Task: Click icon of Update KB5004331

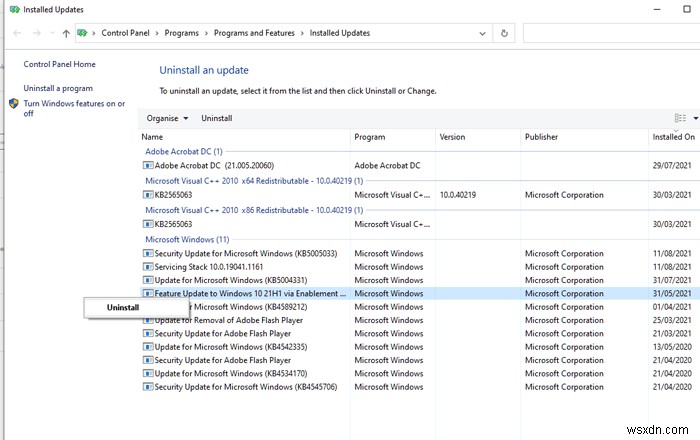Action: pos(148,280)
